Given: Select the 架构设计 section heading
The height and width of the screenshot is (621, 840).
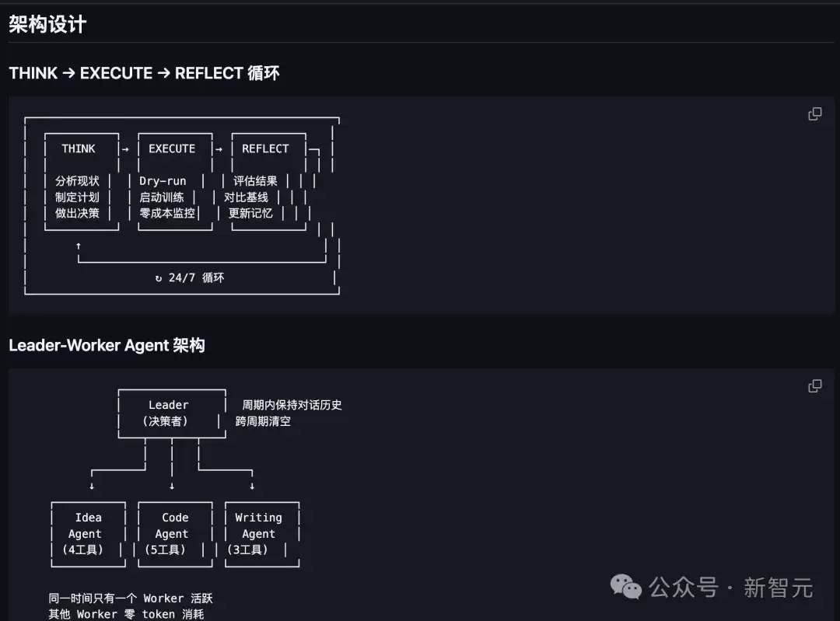Looking at the screenshot, I should [47, 24].
